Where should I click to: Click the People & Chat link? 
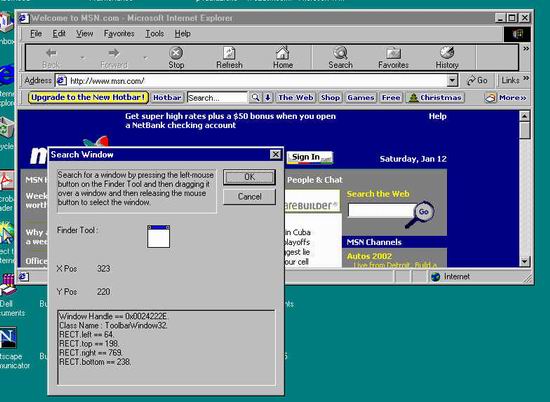(x=315, y=180)
